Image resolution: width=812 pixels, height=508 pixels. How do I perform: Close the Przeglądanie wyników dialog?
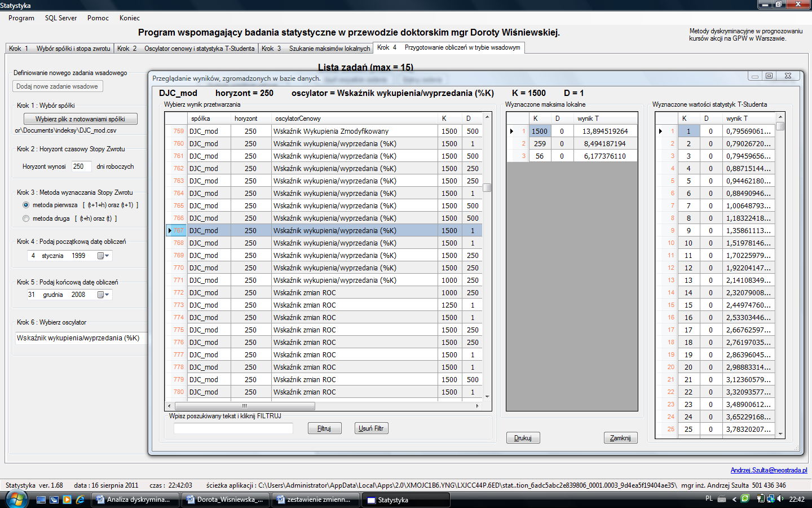[x=788, y=76]
